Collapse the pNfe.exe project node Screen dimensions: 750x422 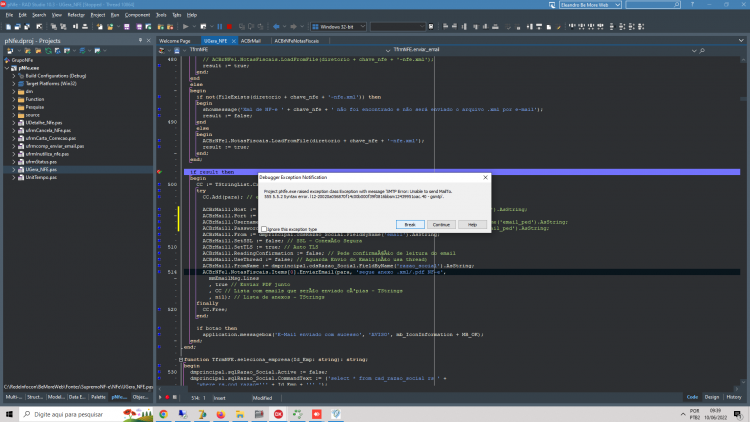(7, 68)
